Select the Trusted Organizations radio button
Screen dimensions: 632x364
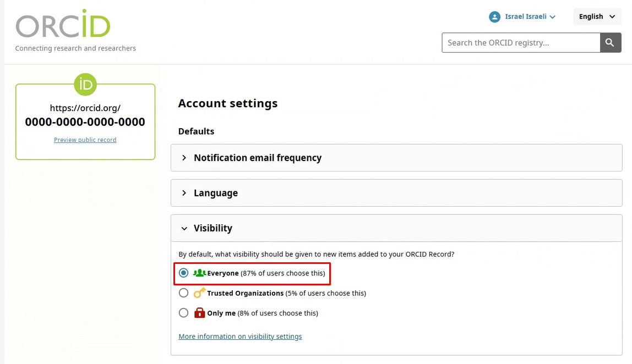pyautogui.click(x=184, y=293)
